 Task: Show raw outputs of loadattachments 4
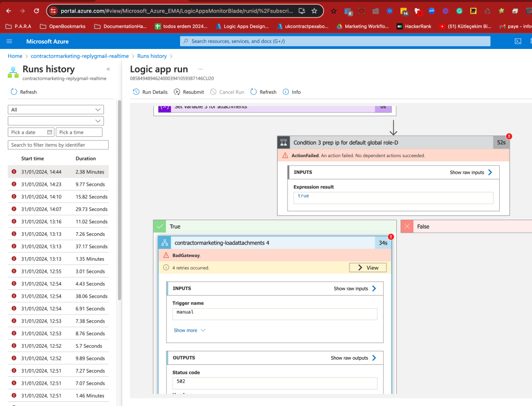tap(353, 358)
